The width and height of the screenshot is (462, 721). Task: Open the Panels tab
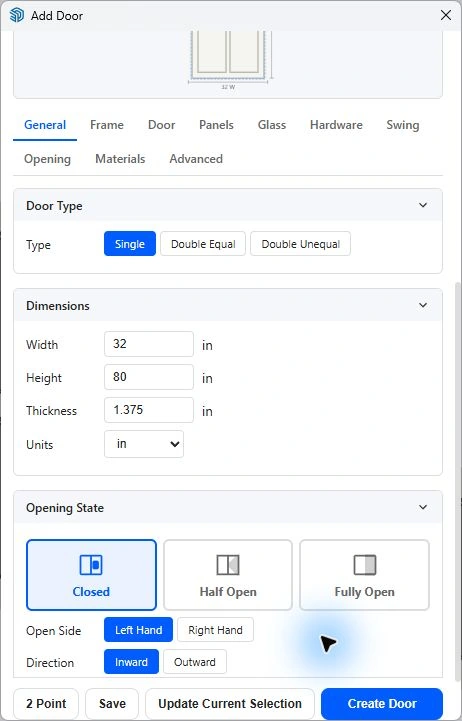(216, 125)
